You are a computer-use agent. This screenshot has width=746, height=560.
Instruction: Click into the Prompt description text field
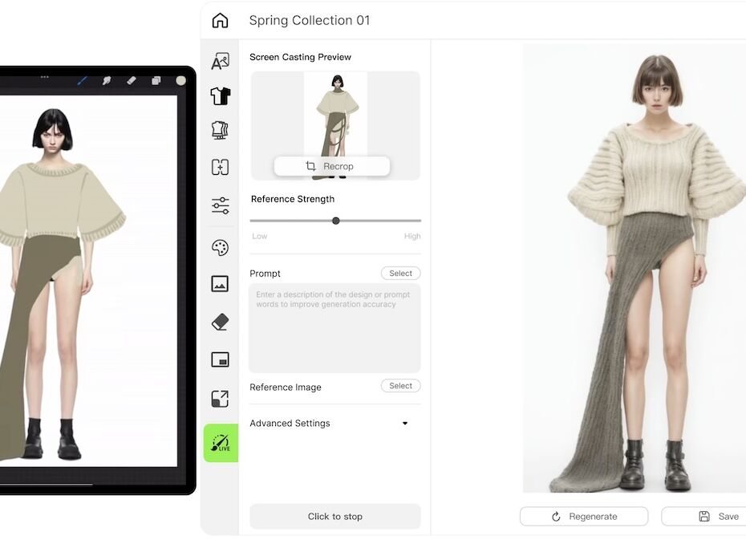[334, 327]
